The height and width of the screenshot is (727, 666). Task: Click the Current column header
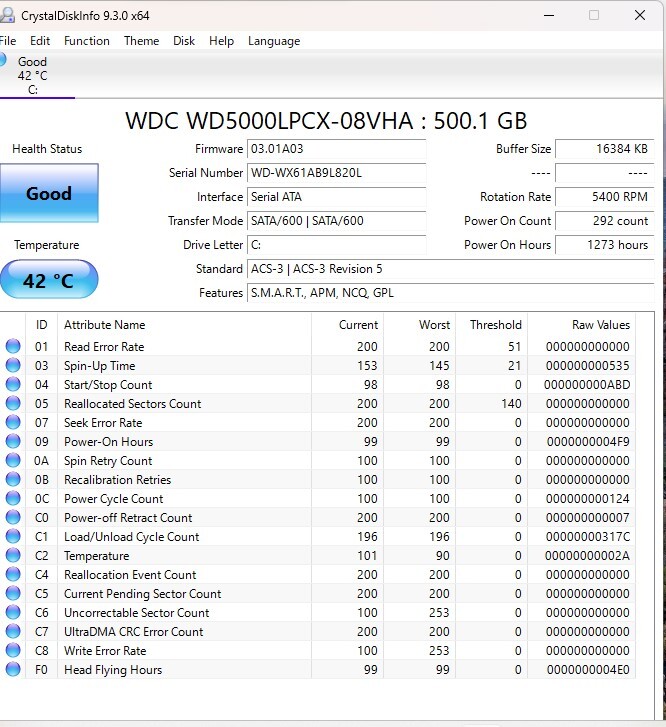click(347, 325)
